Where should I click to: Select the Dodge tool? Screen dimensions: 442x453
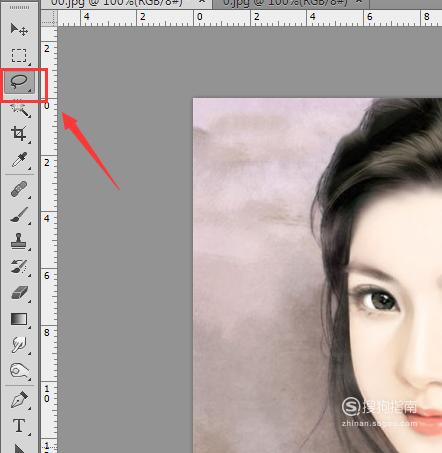click(19, 371)
